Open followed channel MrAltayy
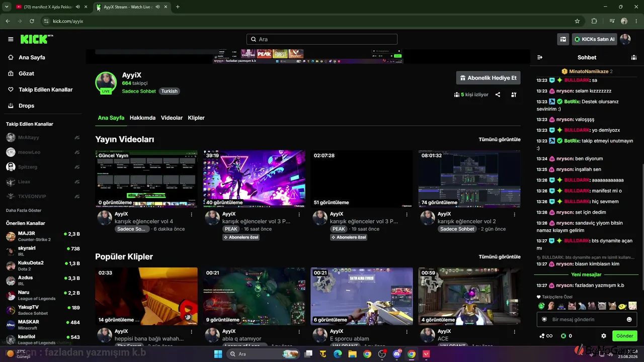Image resolution: width=644 pixels, height=362 pixels. (x=43, y=137)
